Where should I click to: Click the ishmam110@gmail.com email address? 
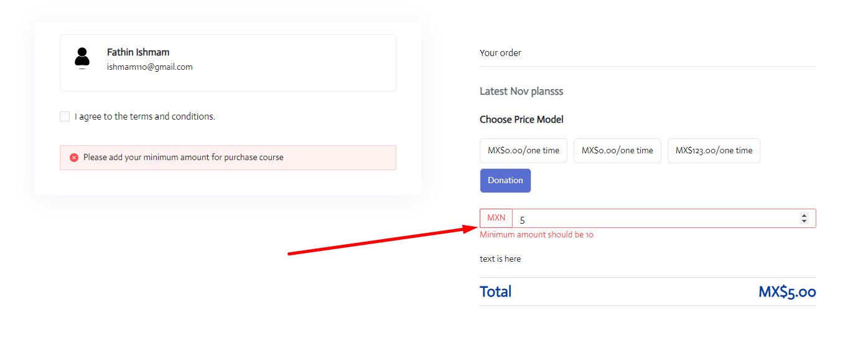pyautogui.click(x=150, y=67)
